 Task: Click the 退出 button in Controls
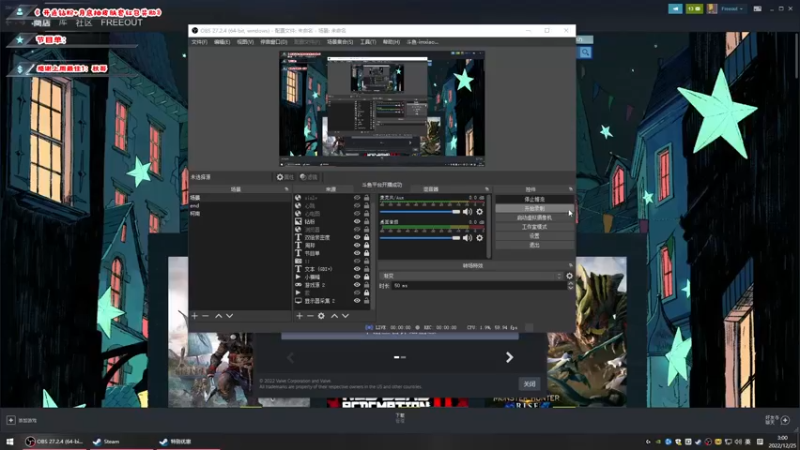534,245
